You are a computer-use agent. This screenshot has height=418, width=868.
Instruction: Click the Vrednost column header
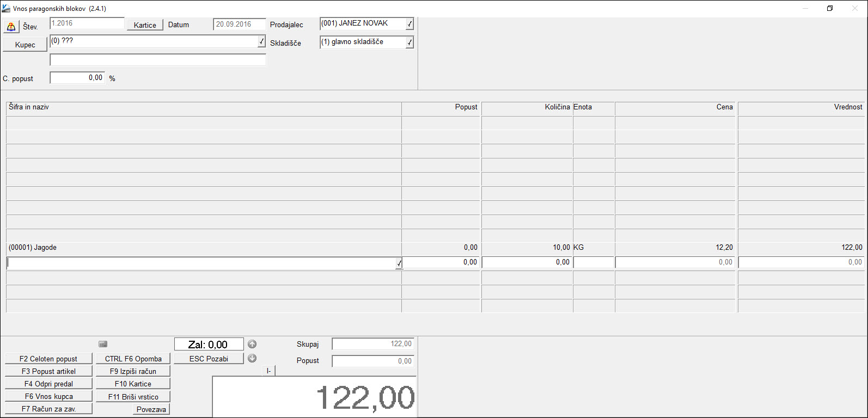pos(802,107)
